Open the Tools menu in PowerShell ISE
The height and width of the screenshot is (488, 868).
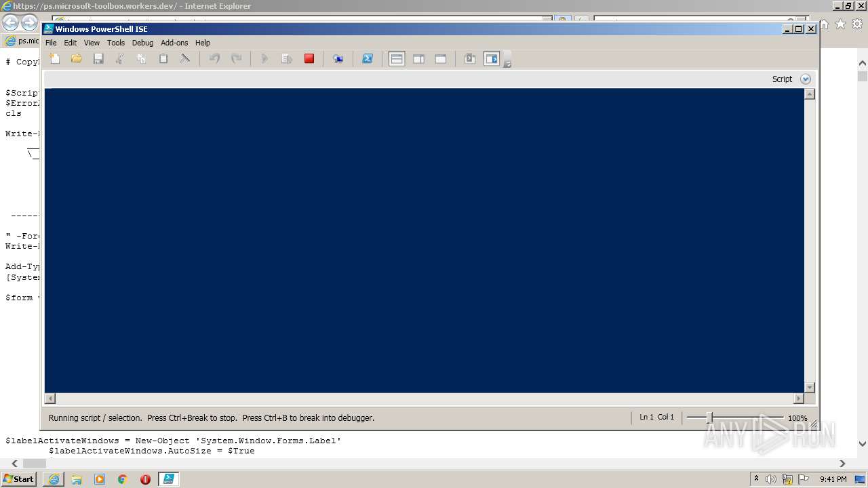pos(116,43)
